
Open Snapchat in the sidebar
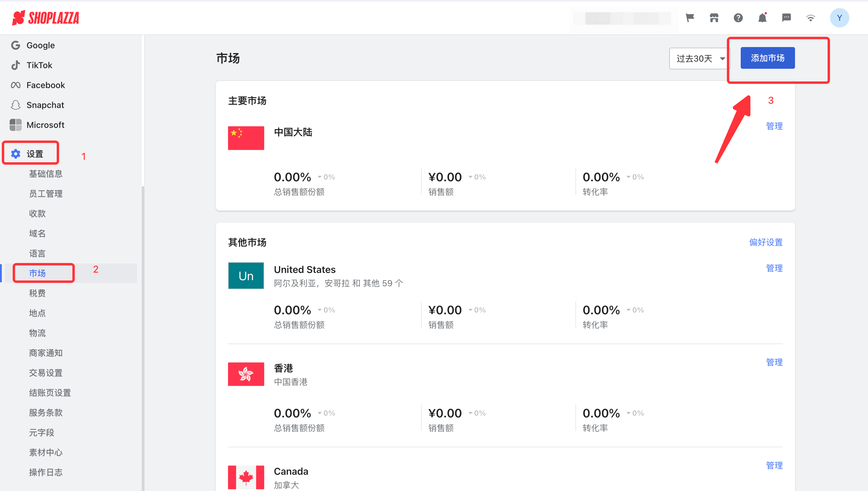pos(45,105)
